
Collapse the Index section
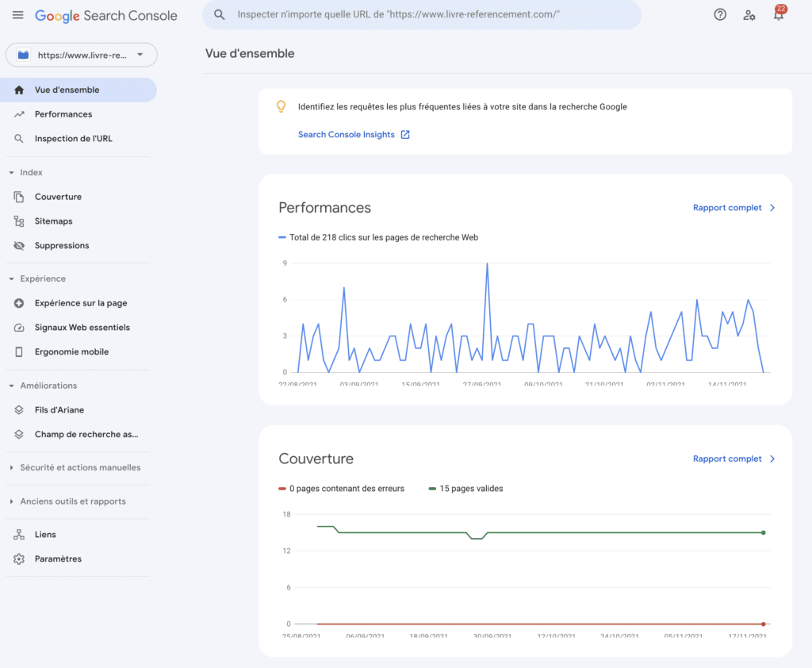coord(11,173)
